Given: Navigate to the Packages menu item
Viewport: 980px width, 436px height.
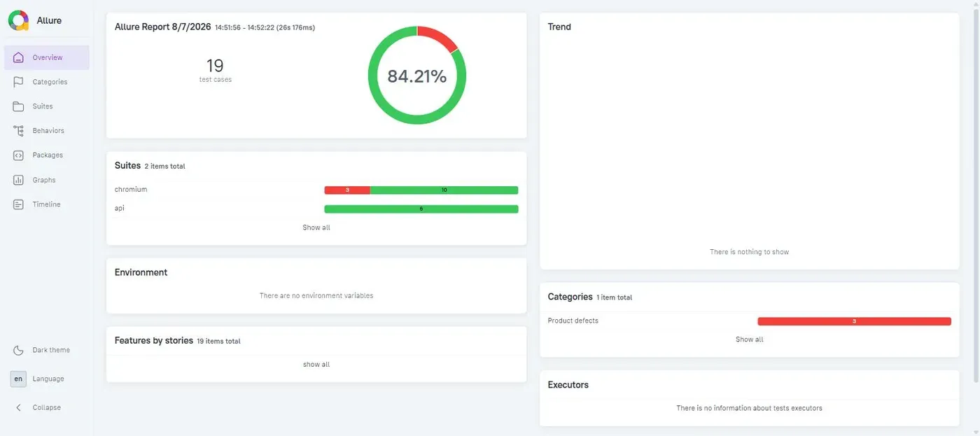Looking at the screenshot, I should click(47, 155).
